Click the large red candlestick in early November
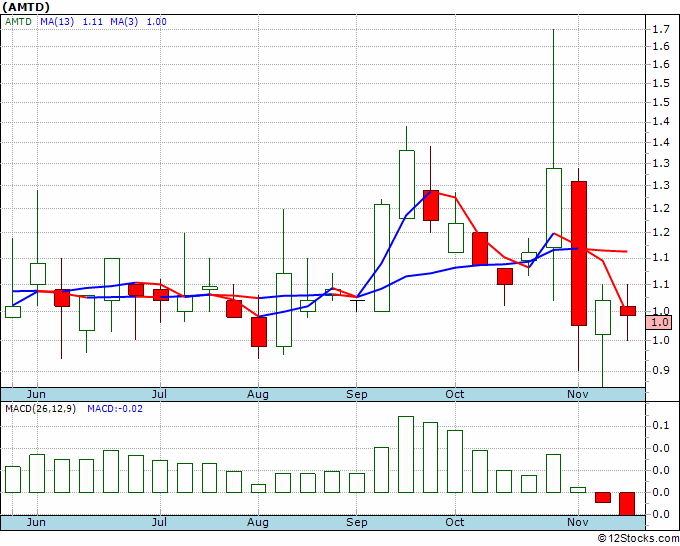Screen dimensions: 680x546 tap(579, 253)
